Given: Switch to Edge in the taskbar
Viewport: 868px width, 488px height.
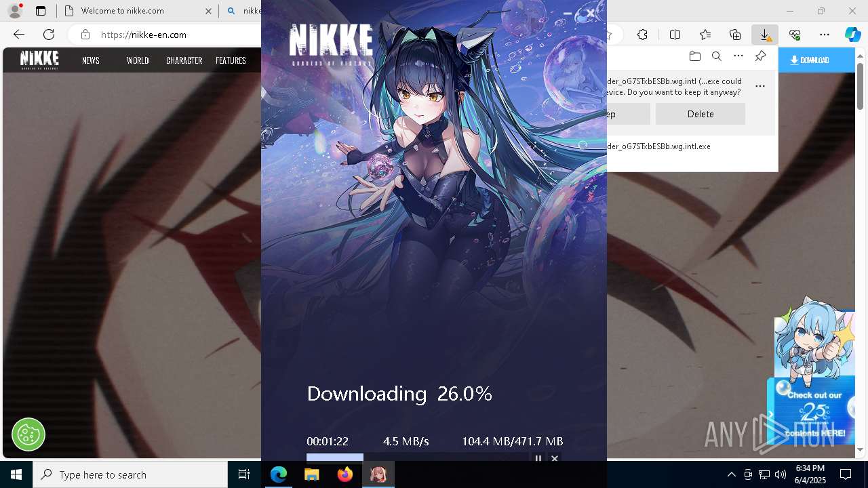Looking at the screenshot, I should click(x=279, y=474).
